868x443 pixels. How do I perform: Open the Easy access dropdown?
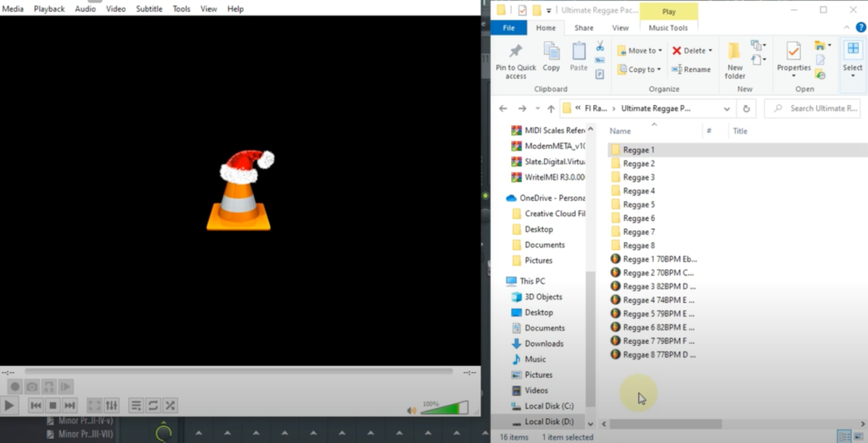759,60
